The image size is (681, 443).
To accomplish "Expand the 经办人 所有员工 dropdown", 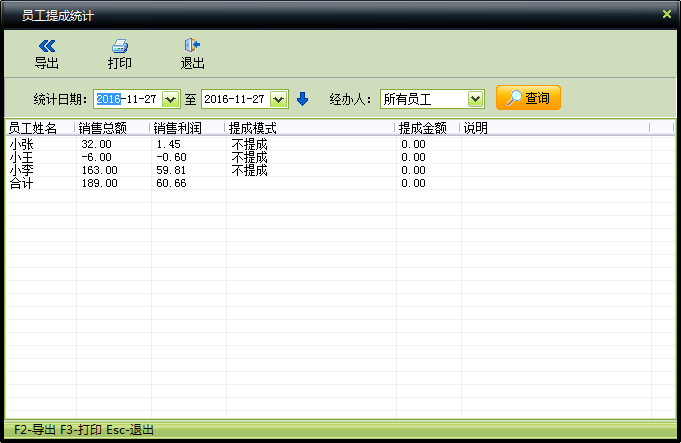I will pos(476,99).
